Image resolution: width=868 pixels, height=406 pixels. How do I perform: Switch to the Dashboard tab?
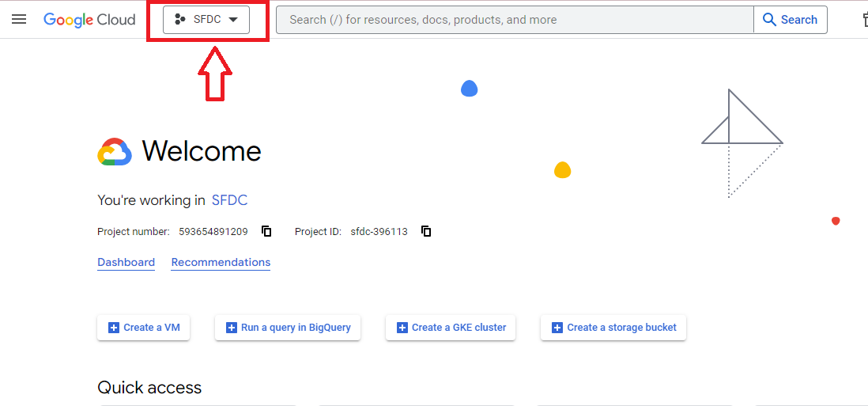(126, 262)
